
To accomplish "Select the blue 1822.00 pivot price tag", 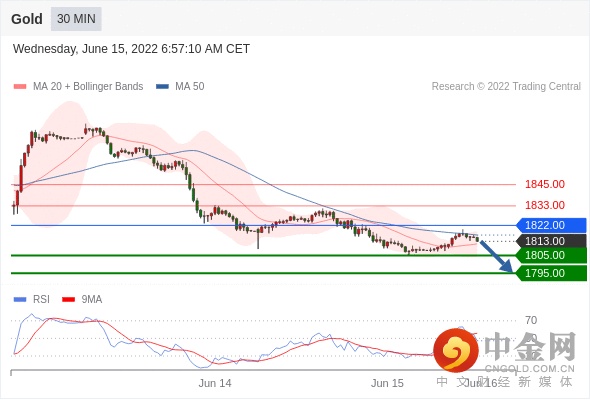I will pos(551,225).
